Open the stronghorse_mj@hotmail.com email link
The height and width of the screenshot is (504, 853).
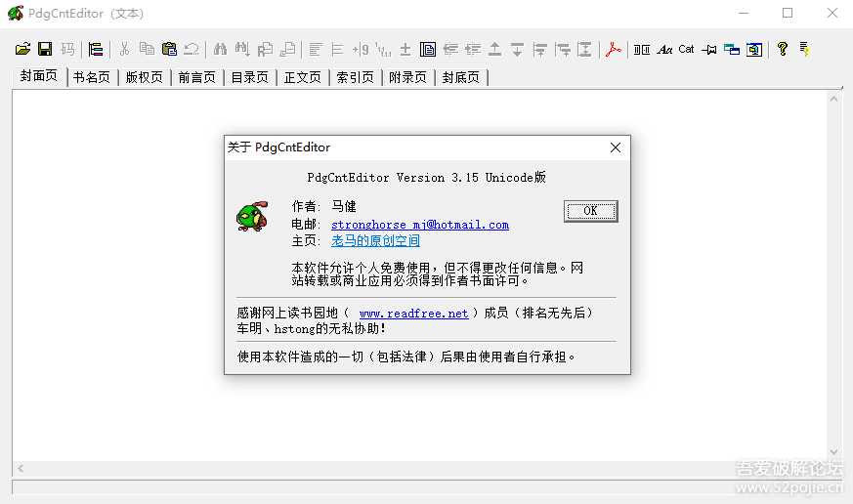pyautogui.click(x=420, y=225)
